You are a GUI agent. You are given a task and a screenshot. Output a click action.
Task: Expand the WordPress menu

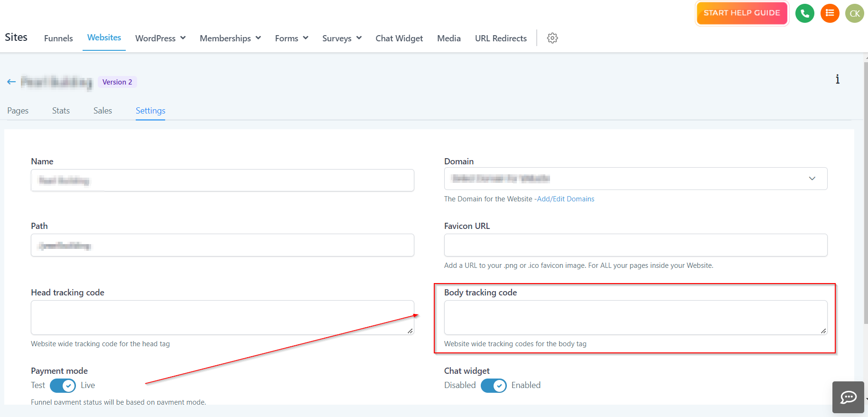coord(160,38)
